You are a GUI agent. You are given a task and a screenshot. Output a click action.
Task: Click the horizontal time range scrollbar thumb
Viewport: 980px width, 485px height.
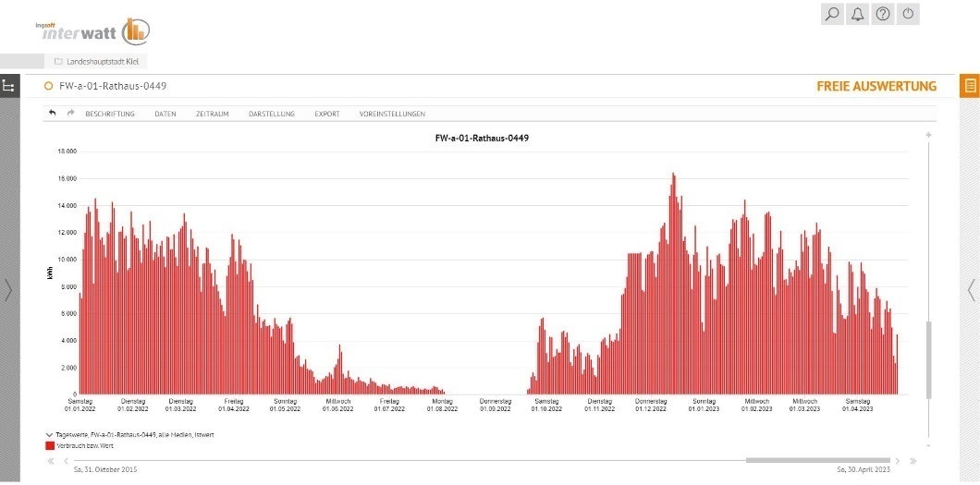pyautogui.click(x=818, y=461)
